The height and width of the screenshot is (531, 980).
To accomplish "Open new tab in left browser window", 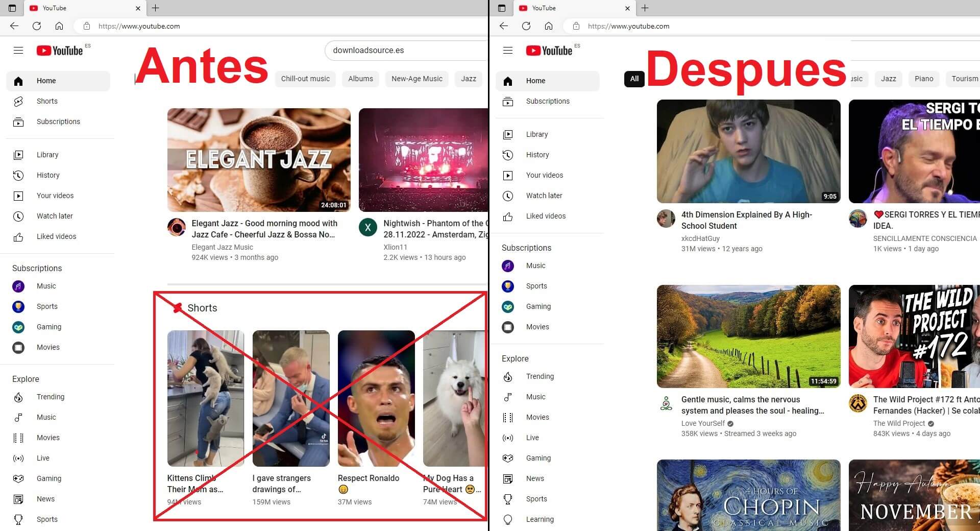I will pos(156,8).
